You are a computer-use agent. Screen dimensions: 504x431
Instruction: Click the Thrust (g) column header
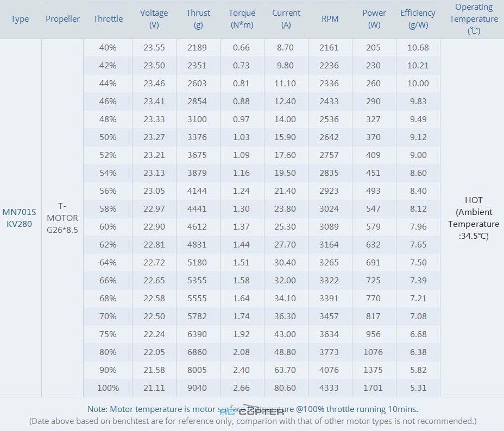198,19
